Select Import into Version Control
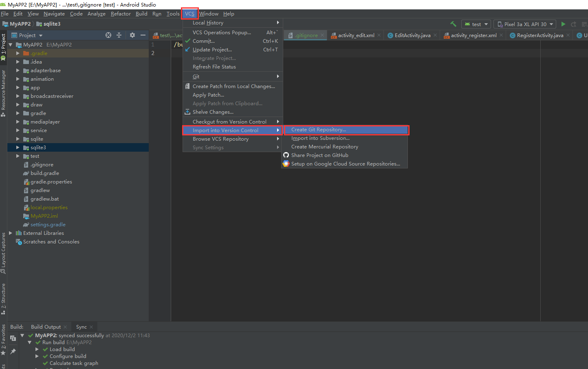Screen dimensions: 588x369 tap(232, 130)
